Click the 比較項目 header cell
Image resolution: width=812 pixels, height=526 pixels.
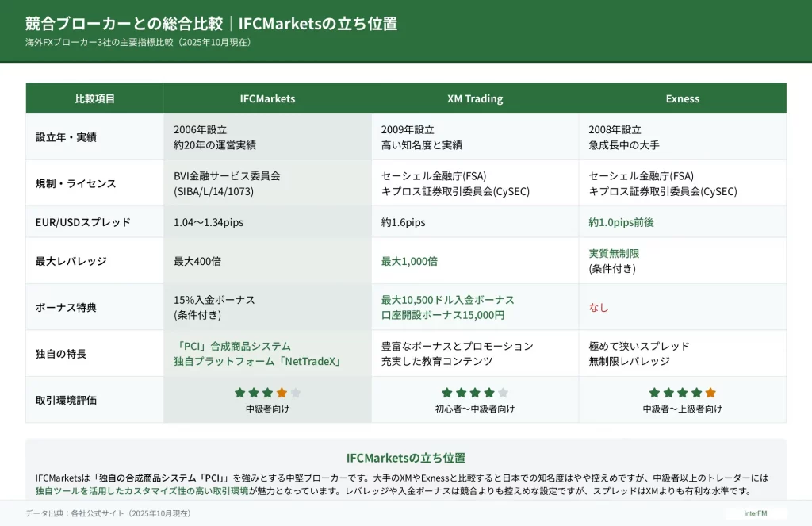coord(94,99)
